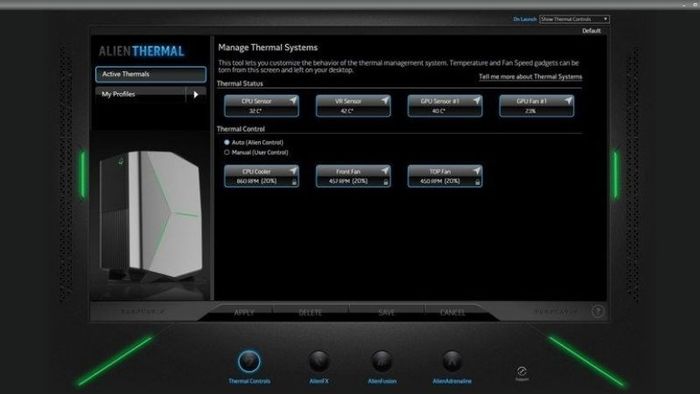Launch AlienFusion from the bottom dock
The height and width of the screenshot is (394, 700).
pyautogui.click(x=382, y=361)
